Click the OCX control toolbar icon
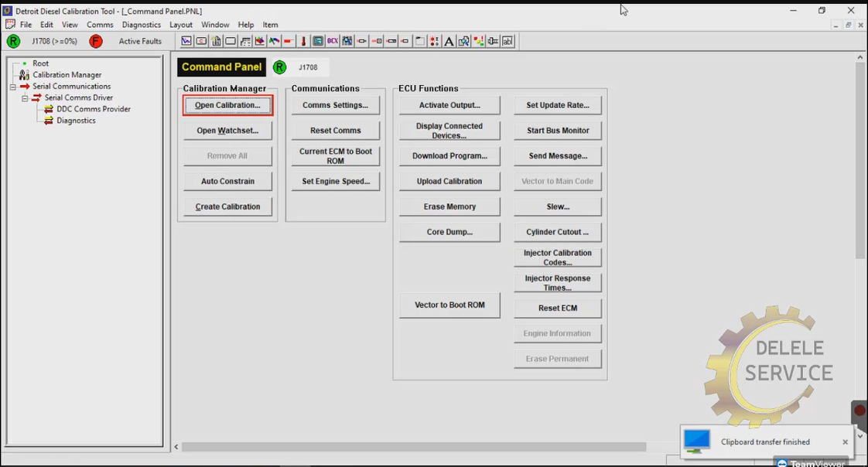 point(333,41)
